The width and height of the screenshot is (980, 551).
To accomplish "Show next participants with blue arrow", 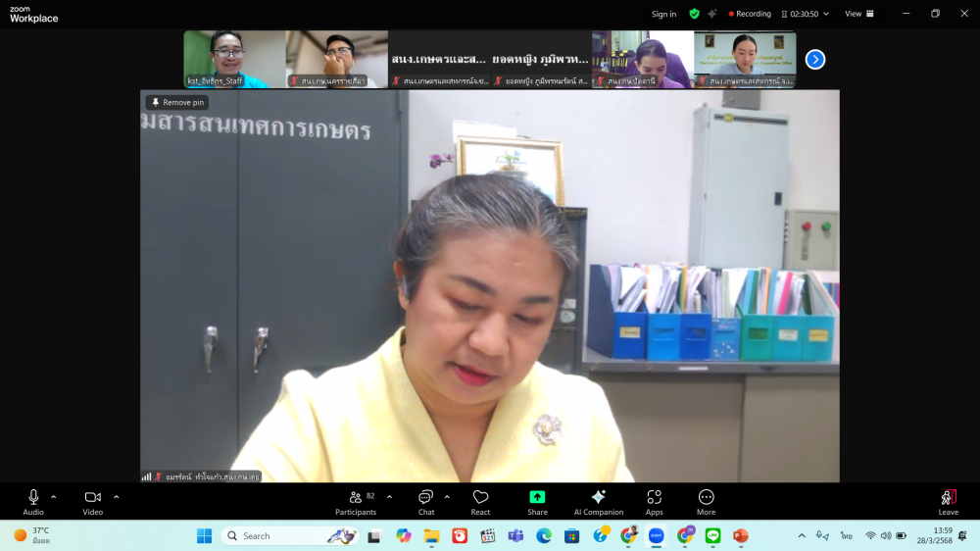I will (814, 60).
